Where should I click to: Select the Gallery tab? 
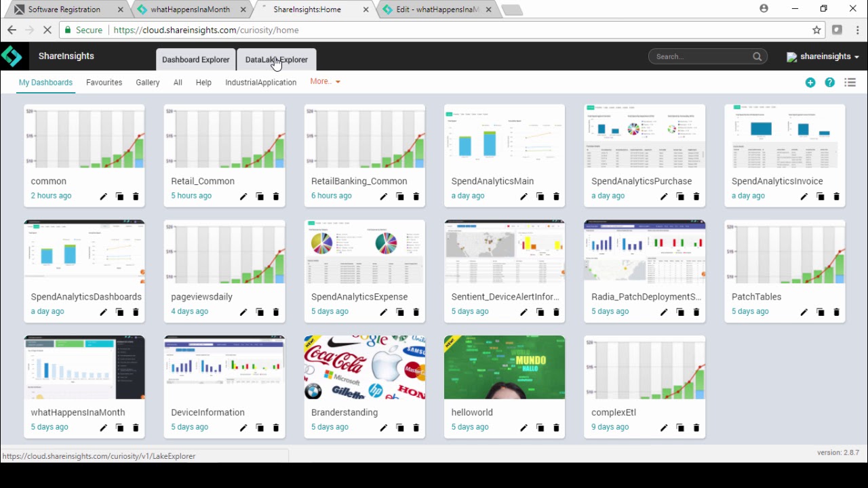[x=147, y=83]
